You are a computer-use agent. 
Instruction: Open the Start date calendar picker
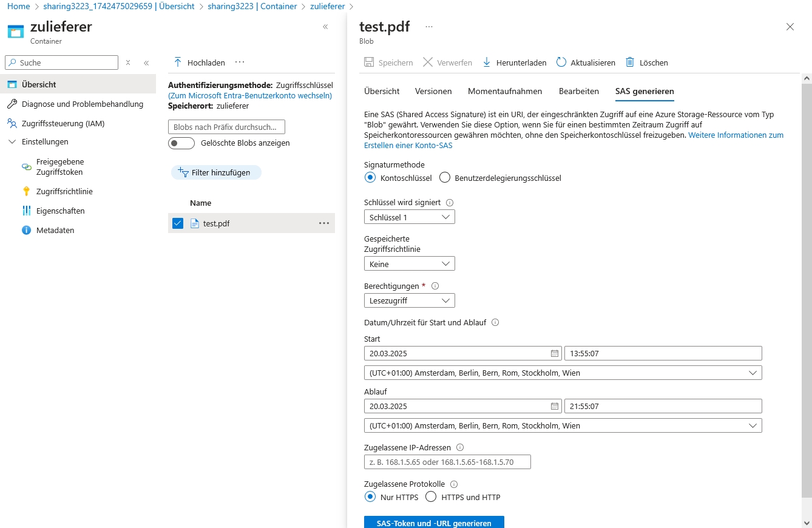coord(554,353)
